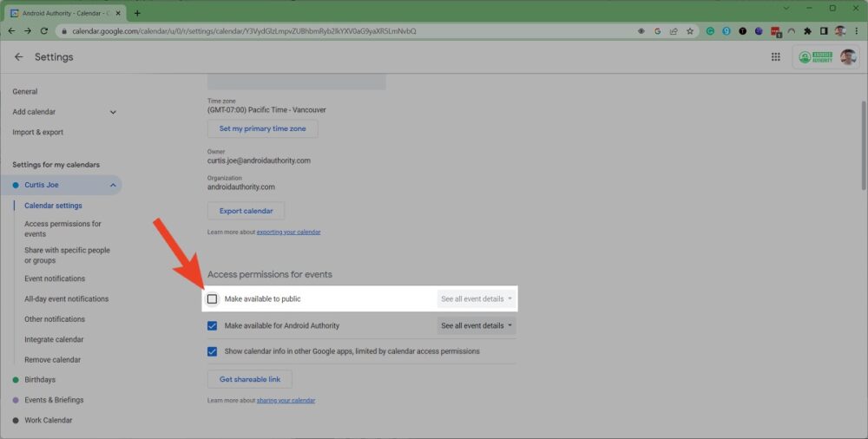This screenshot has width=868, height=439.
Task: Open public See all event details dropdown
Action: tap(477, 299)
